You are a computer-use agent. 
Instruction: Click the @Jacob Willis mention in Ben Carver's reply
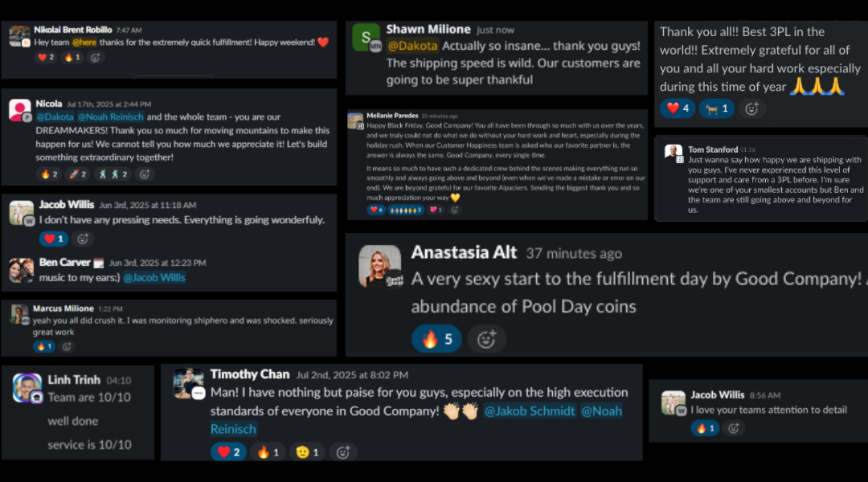coord(154,277)
